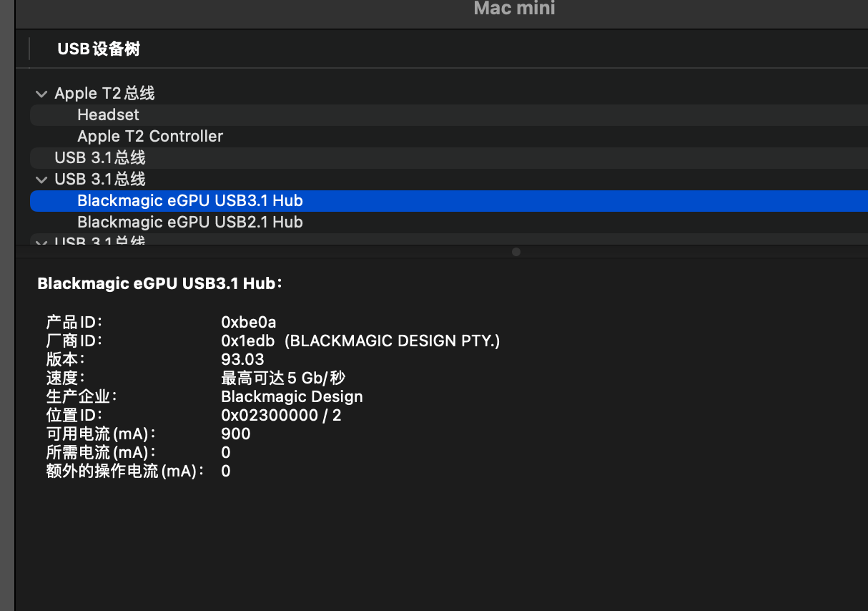
Task: Click the highlighted Blackmagic eGPU USB3.1 Hub row
Action: 189,201
